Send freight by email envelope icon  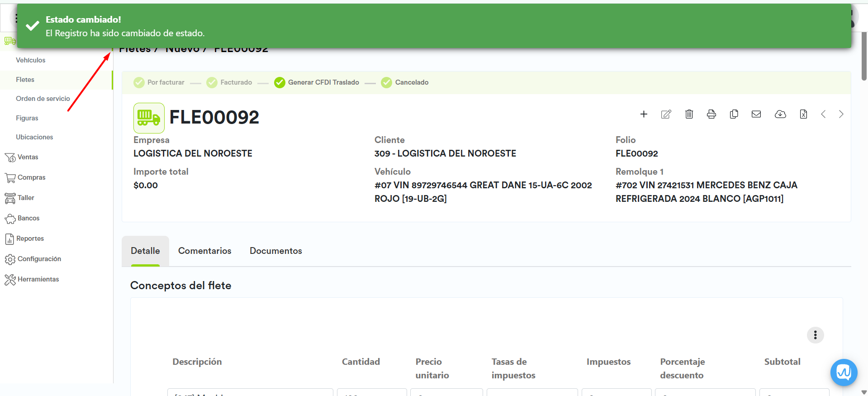[x=756, y=114]
